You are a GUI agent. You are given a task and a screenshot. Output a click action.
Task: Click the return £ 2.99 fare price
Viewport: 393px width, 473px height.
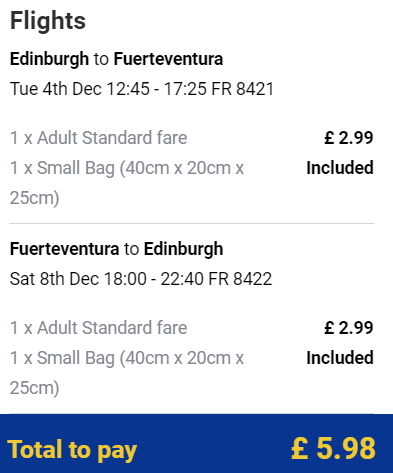point(349,328)
